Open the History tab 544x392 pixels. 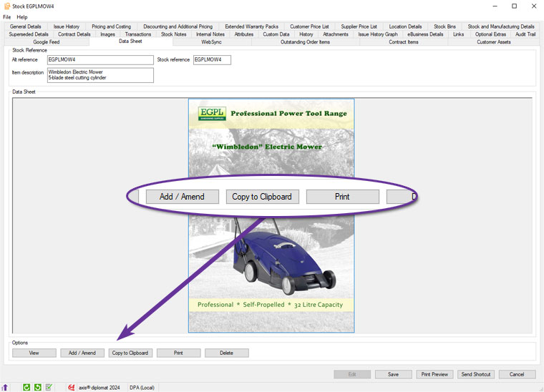pos(306,34)
